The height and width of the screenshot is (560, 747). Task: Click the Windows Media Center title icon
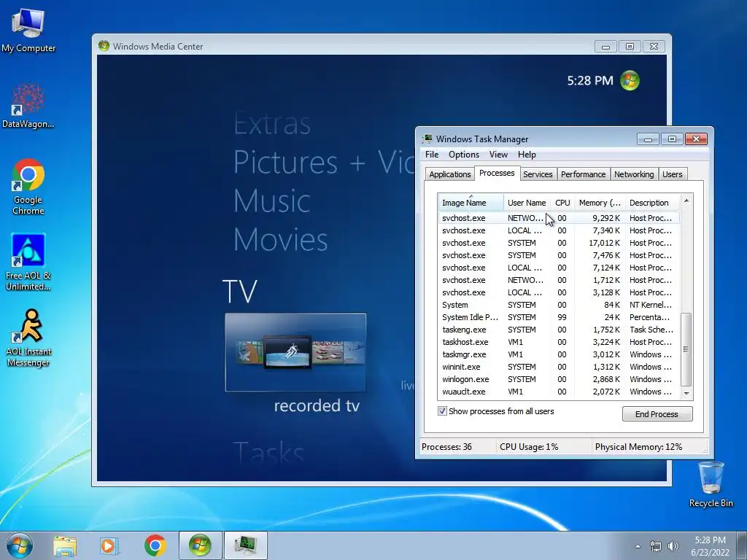coord(104,46)
